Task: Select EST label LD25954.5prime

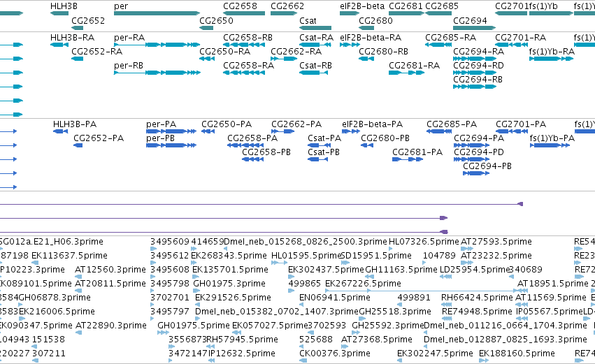Action: point(475,270)
